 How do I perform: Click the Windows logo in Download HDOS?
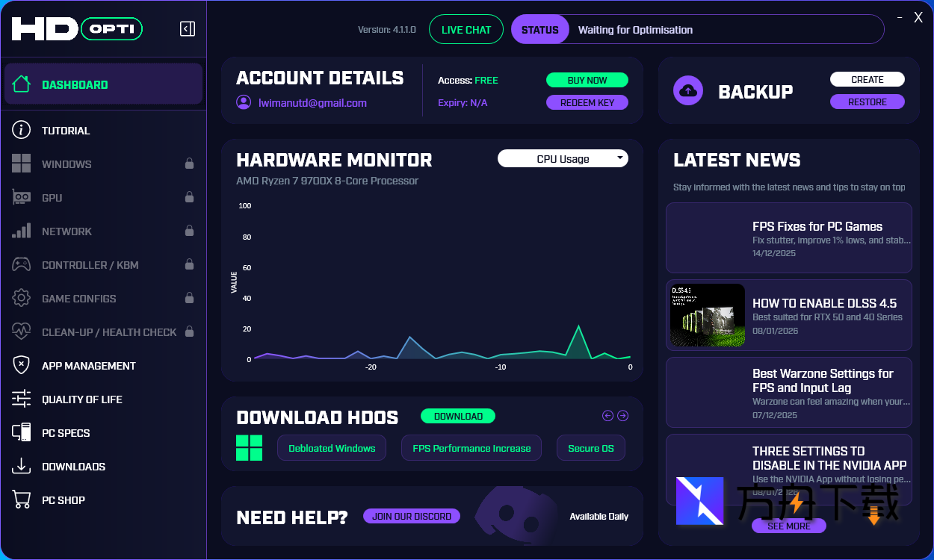(x=249, y=448)
